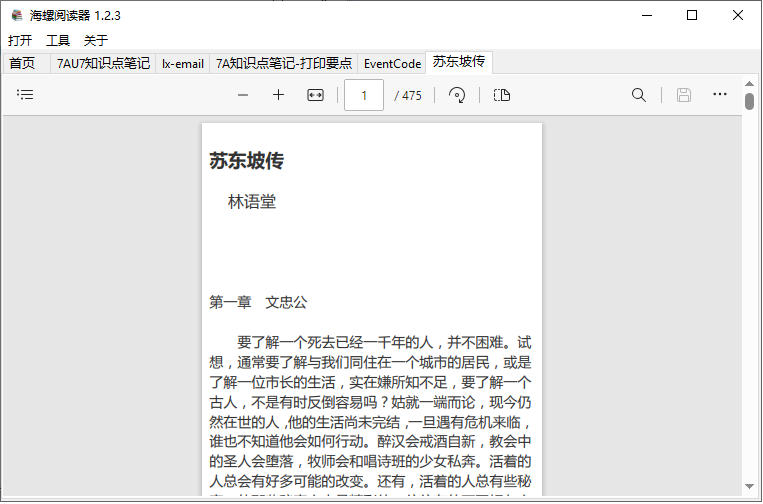The height and width of the screenshot is (504, 763).
Task: Click the chapter heading 第一章 文忠公
Action: [x=258, y=302]
